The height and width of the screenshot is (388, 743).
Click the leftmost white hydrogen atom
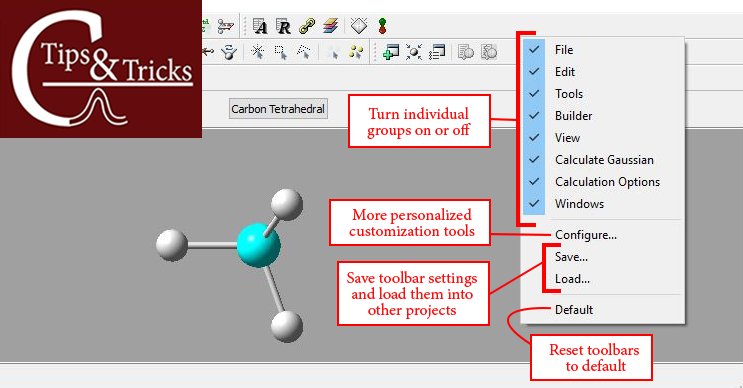point(172,245)
